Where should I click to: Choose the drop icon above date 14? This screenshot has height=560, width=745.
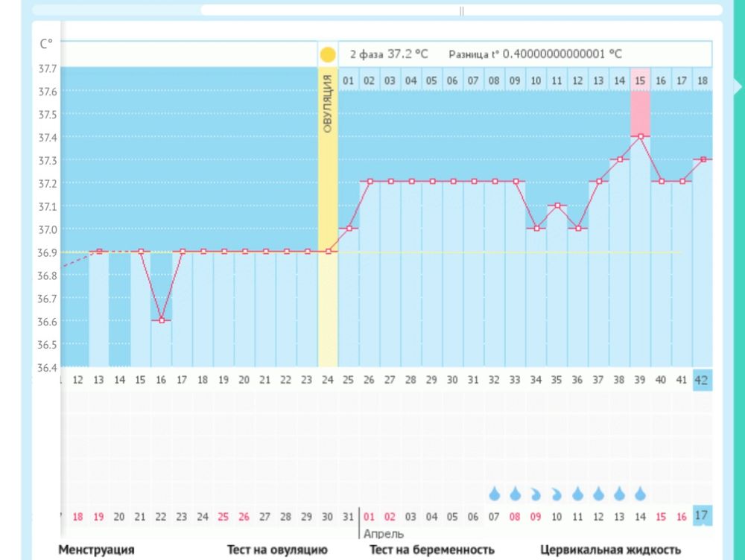point(640,494)
